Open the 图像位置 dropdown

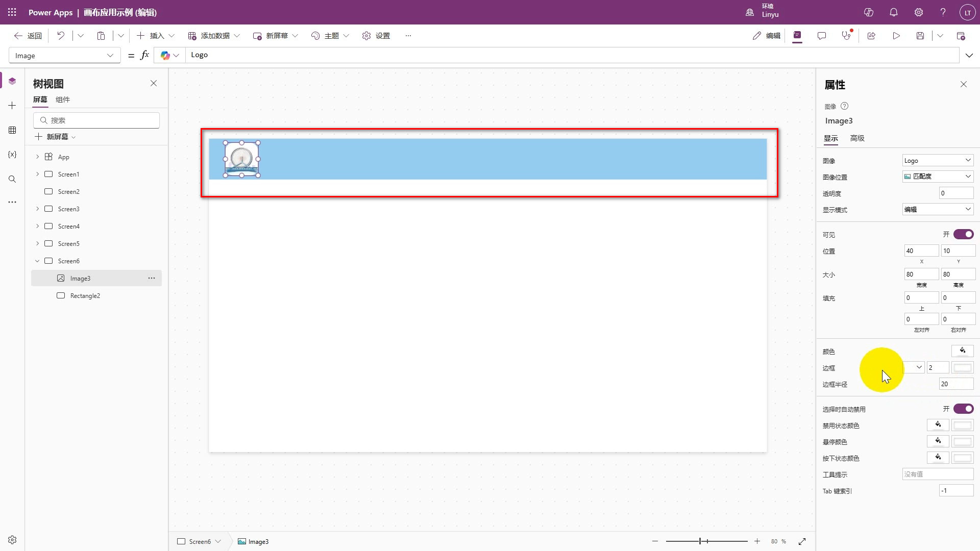click(x=938, y=177)
